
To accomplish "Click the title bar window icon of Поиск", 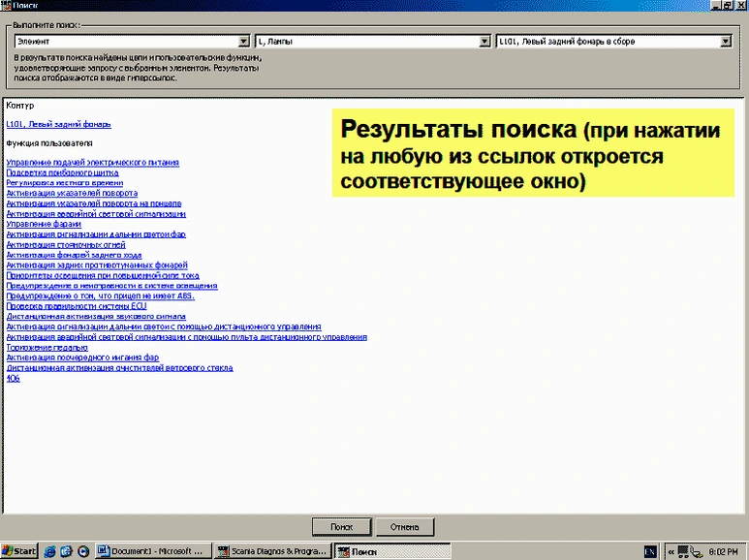I will coord(7,6).
